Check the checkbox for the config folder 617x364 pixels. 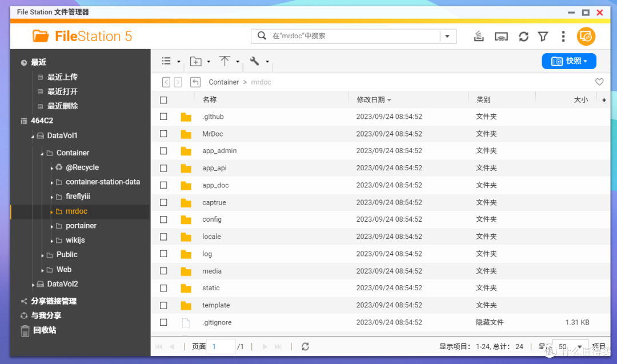(163, 219)
